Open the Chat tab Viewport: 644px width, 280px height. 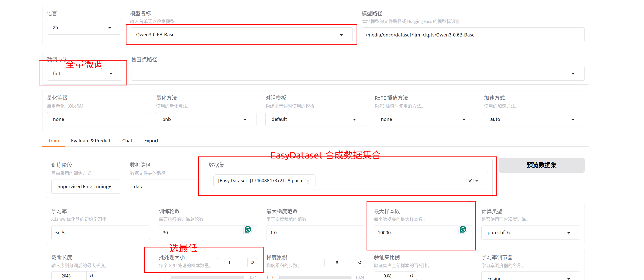point(127,141)
